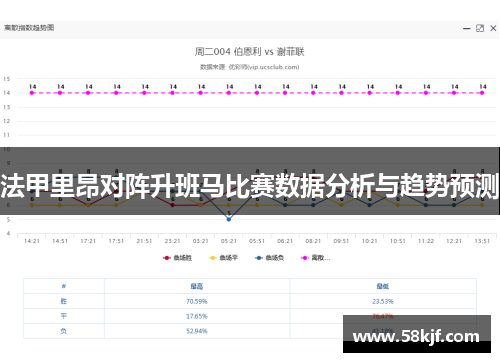Click the magenta data point above 21:51
This screenshot has width=500, height=362.
coord(144,93)
